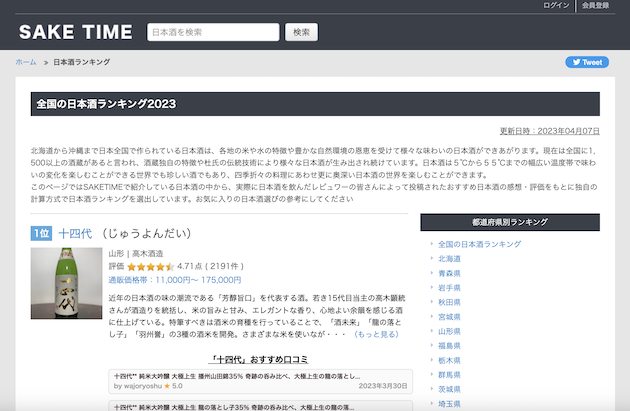Select 全国の日本酒ランキング in sidebar
Screen dimensions: 630x411
479,244
